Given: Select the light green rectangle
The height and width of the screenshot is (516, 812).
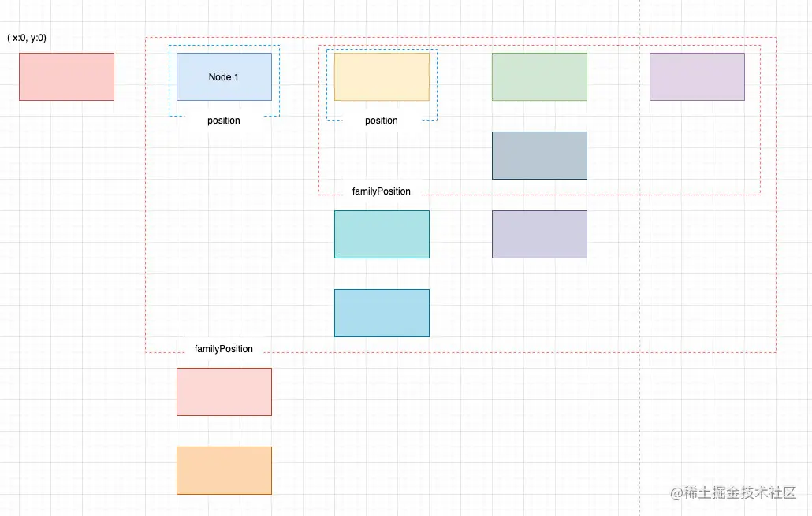Looking at the screenshot, I should coord(539,76).
